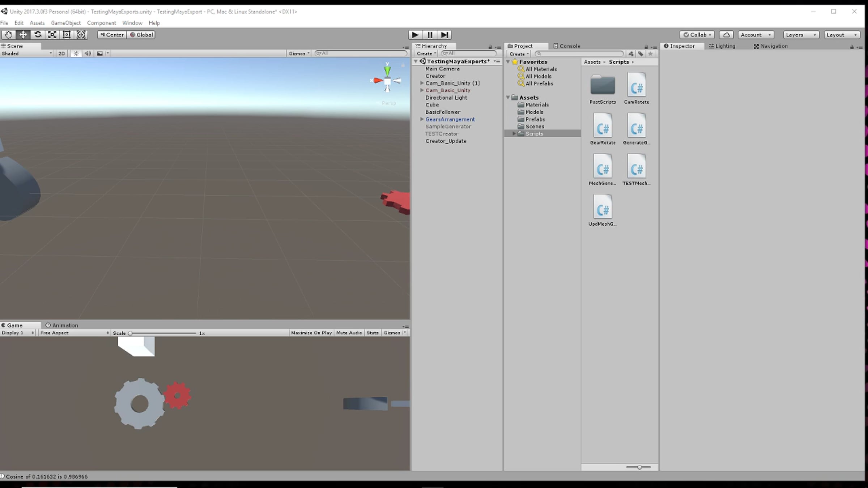
Task: Focus the Project search field
Action: tap(579, 54)
